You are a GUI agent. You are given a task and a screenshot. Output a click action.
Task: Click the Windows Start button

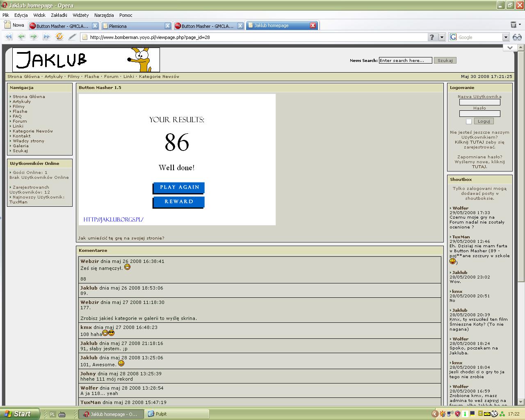(x=20, y=414)
